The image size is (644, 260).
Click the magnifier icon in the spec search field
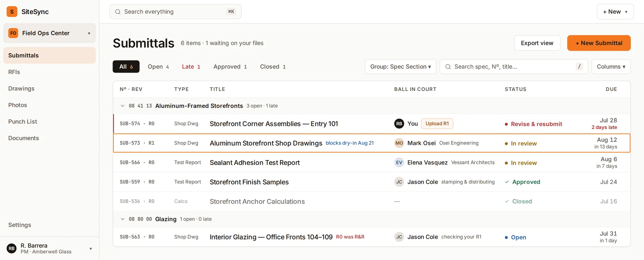[448, 67]
